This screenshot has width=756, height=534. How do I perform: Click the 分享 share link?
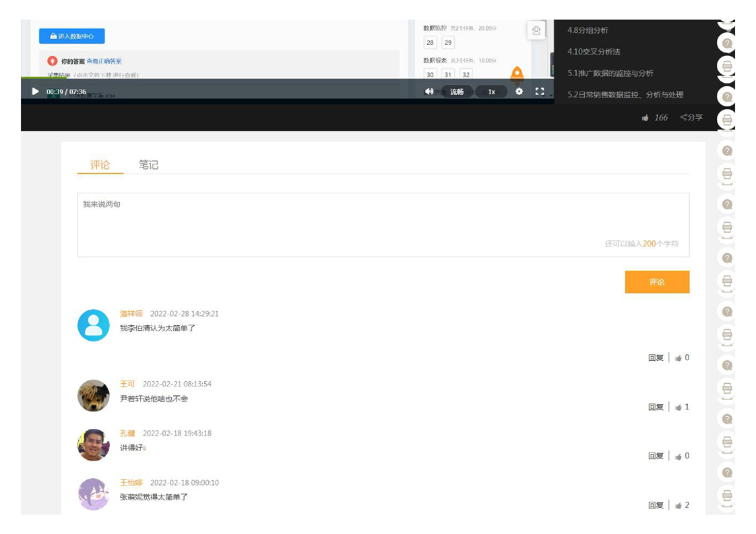691,118
